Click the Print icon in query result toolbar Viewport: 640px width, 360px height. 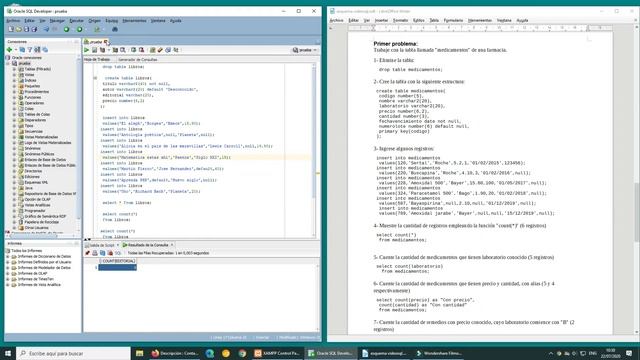tap(95, 253)
